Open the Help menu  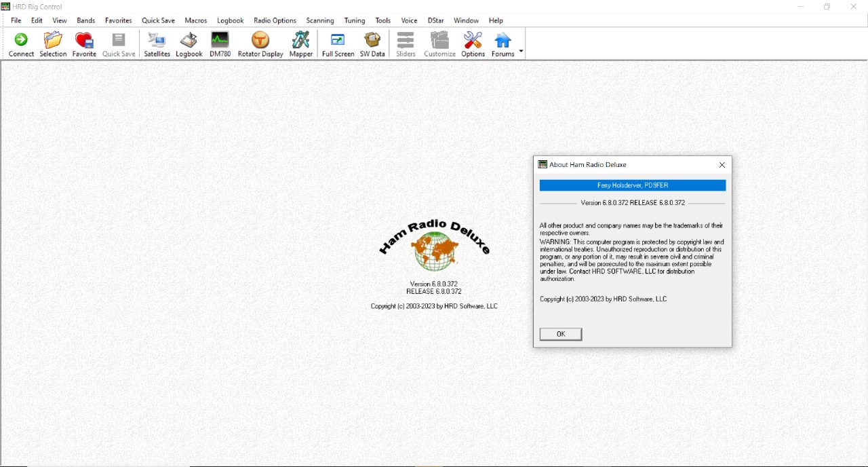click(x=496, y=20)
